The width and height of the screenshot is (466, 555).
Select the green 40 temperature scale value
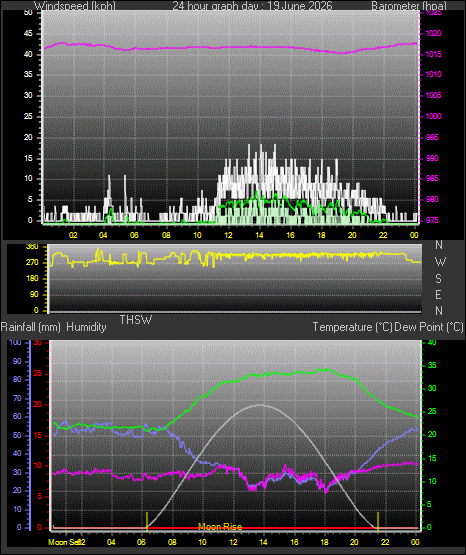[x=432, y=343]
